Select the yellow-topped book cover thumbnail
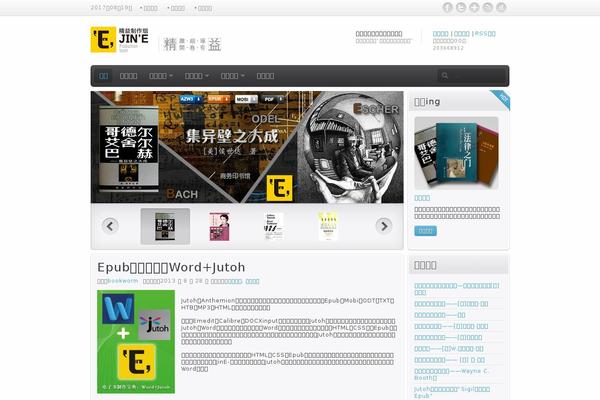600x400 pixels. tap(328, 227)
